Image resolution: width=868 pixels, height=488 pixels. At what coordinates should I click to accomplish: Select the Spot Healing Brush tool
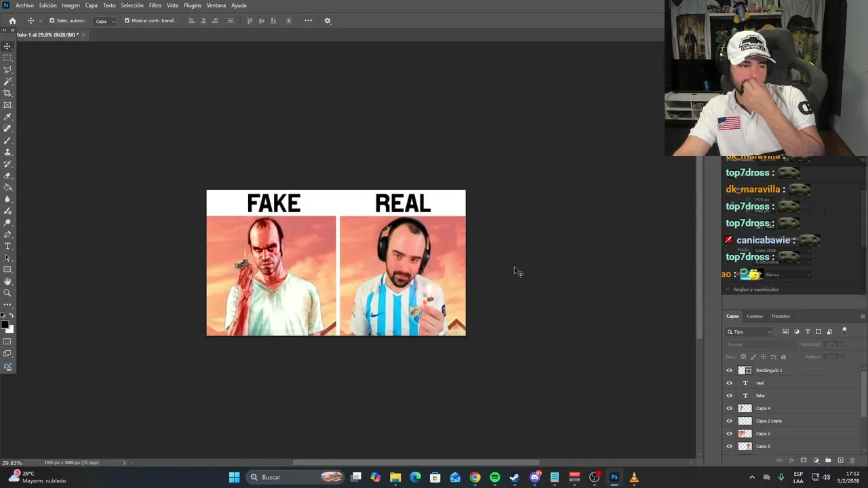(7, 128)
